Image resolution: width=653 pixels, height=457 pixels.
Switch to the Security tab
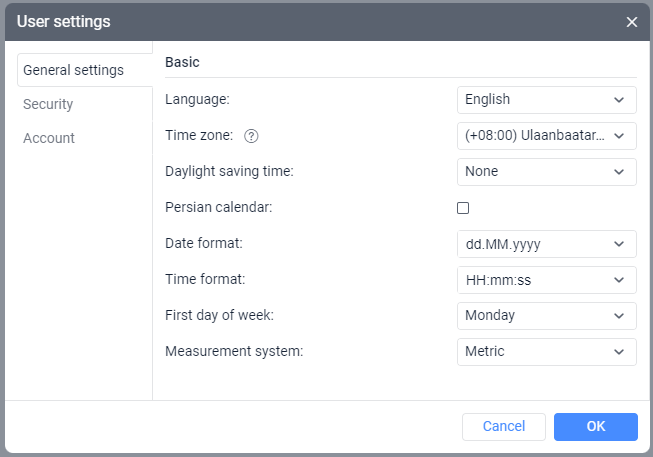[x=48, y=104]
